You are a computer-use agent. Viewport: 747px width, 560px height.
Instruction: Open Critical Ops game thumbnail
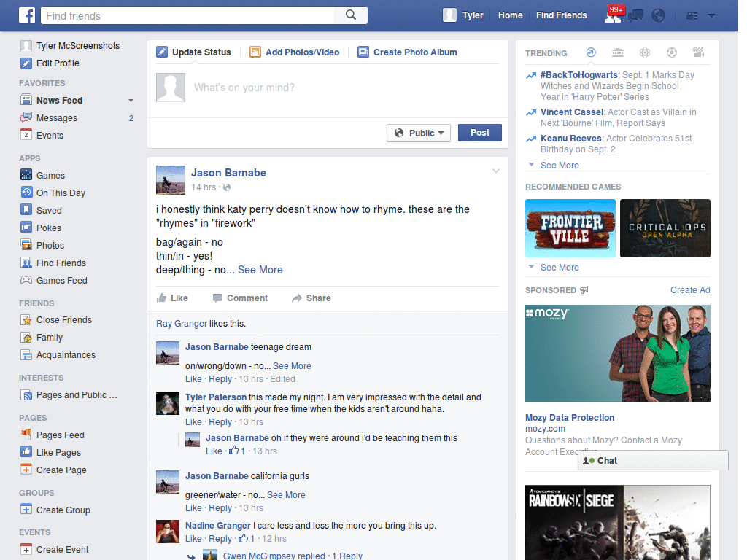coord(665,228)
